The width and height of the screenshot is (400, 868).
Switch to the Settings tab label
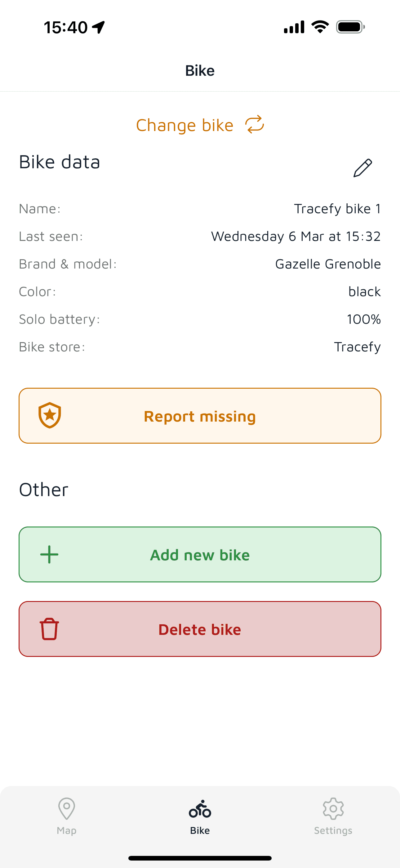tap(333, 830)
